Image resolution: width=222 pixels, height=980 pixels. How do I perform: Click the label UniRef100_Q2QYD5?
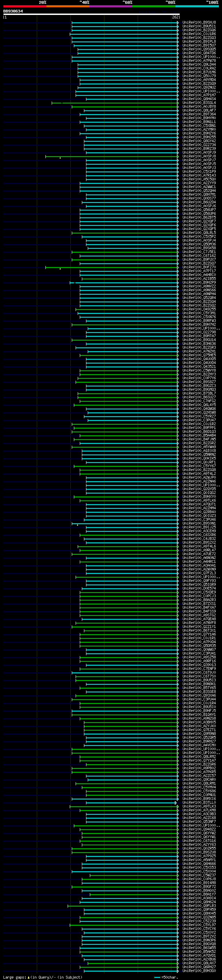click(x=199, y=489)
